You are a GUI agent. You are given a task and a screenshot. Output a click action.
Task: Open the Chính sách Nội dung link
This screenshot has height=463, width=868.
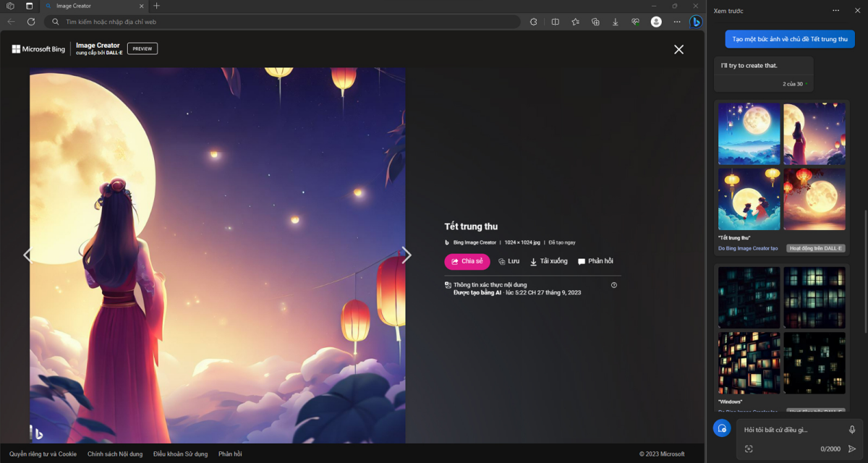click(x=115, y=454)
